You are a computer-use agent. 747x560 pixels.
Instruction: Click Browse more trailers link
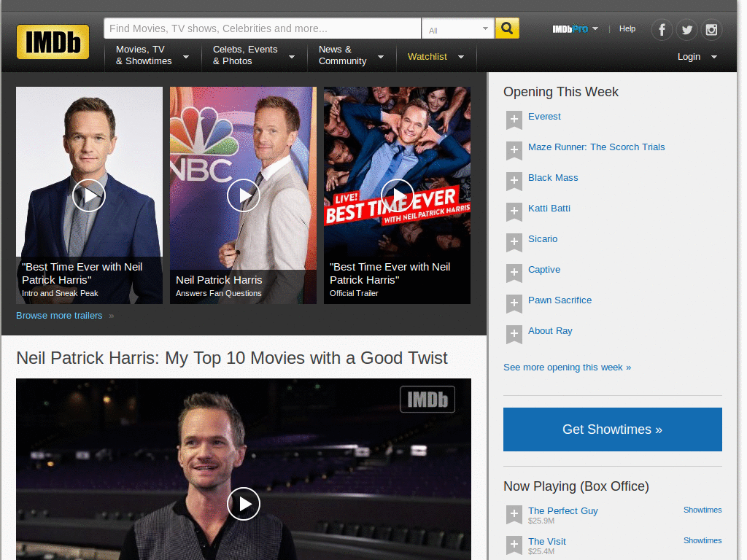pyautogui.click(x=59, y=316)
